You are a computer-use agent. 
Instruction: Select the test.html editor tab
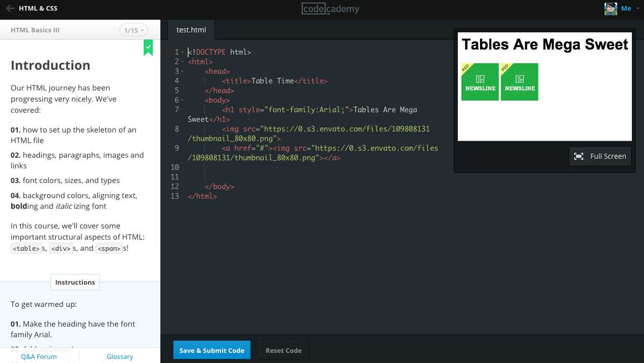pyautogui.click(x=191, y=30)
